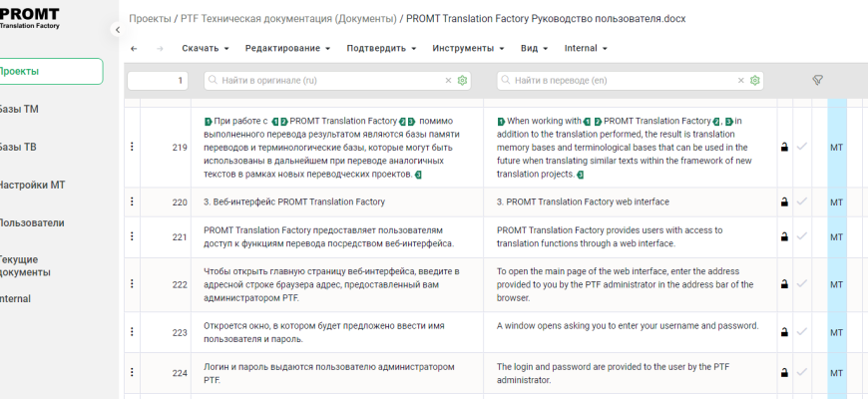Open Базы ТМ in the sidebar
The height and width of the screenshot is (399, 868).
[x=20, y=109]
